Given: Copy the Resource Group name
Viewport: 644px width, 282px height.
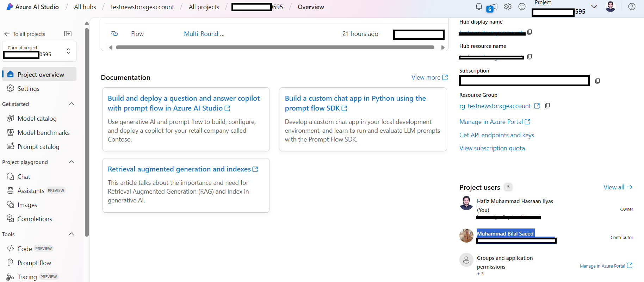Looking at the screenshot, I should tap(547, 106).
